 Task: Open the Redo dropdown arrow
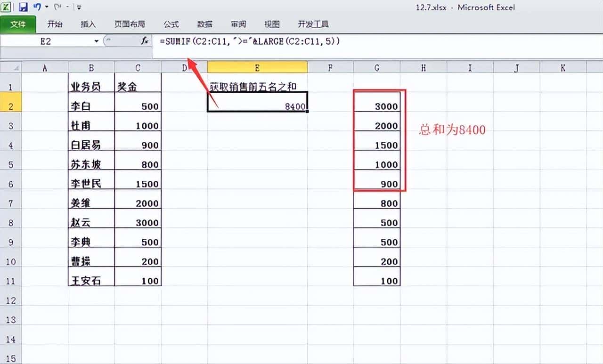pos(67,7)
